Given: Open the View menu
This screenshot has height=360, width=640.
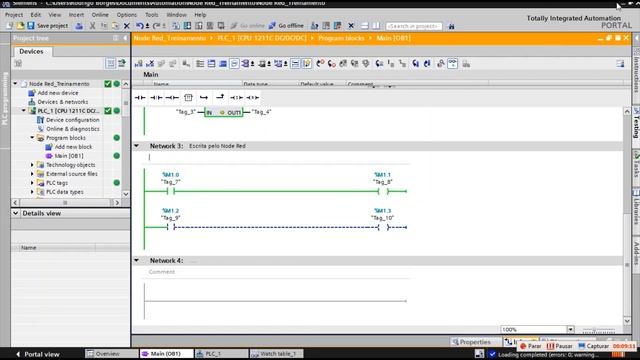Looking at the screenshot, I should pos(55,15).
